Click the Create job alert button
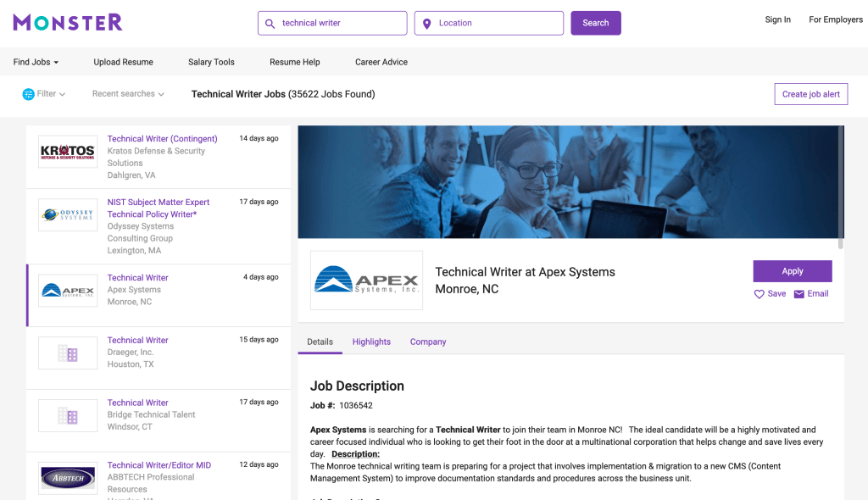This screenshot has width=868, height=500. click(810, 94)
